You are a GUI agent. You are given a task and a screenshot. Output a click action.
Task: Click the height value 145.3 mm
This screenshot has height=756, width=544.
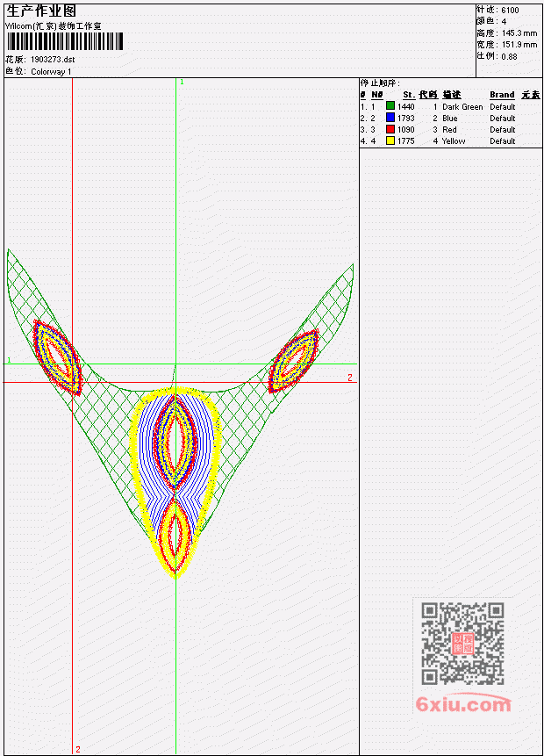519,33
